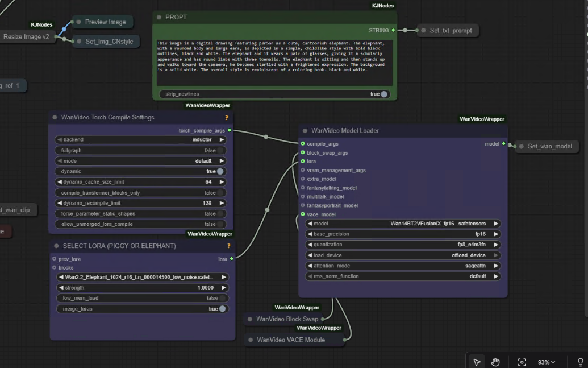588x368 pixels.
Task: Toggle strip_newlines on PROPT node
Action: tap(274, 94)
